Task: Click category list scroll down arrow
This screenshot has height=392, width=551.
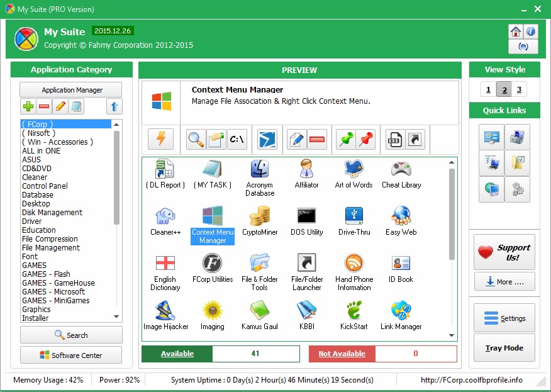Action: click(x=116, y=316)
